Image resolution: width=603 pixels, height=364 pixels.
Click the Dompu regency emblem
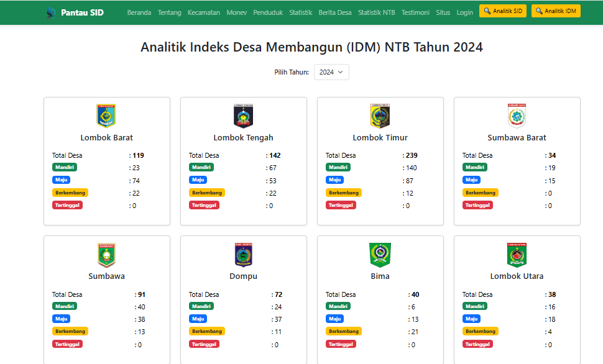coord(243,255)
